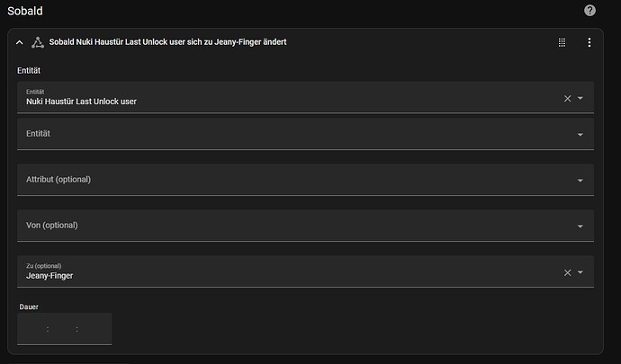The width and height of the screenshot is (621, 364).
Task: Click the drag handle grid icon
Action: pyautogui.click(x=562, y=42)
